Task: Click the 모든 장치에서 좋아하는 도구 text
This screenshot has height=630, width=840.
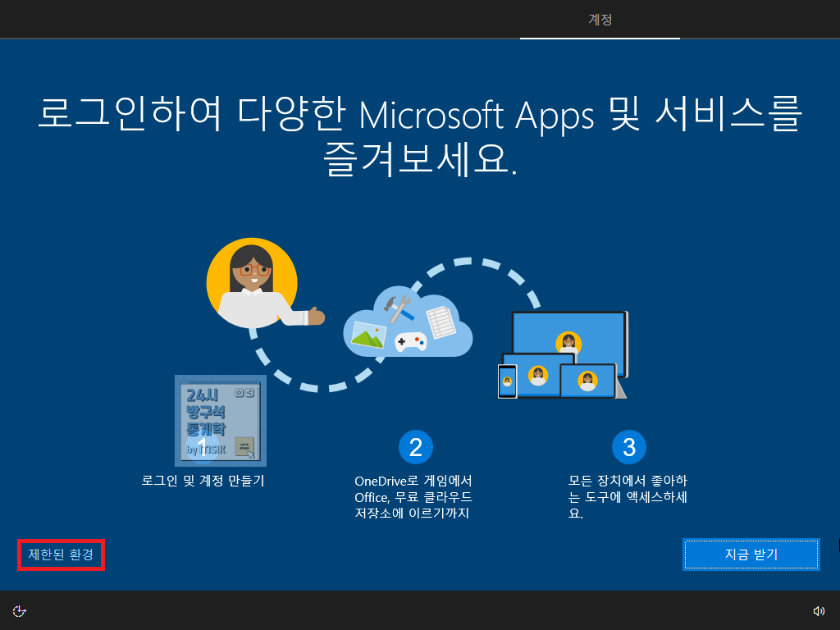Action: pos(628,496)
